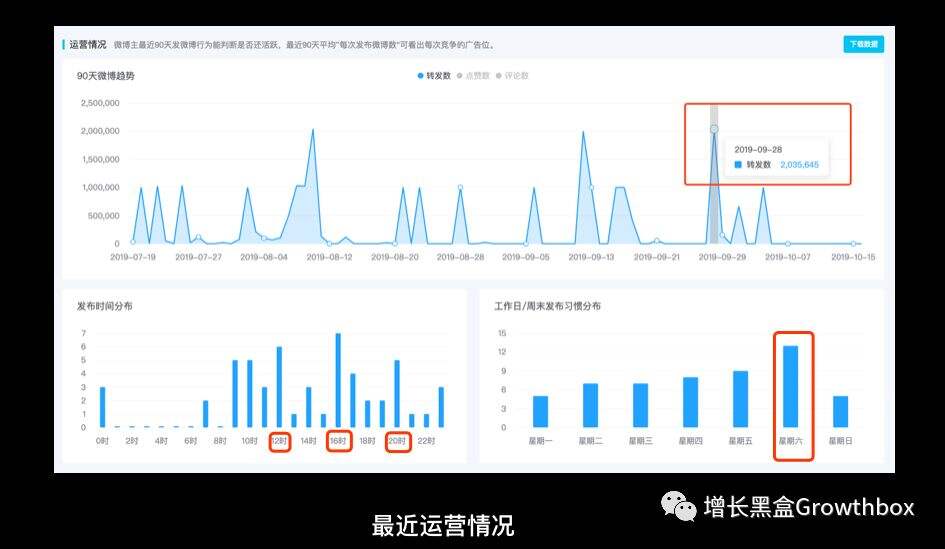The image size is (945, 549).
Task: Click the 下载数据 download button
Action: pyautogui.click(x=863, y=45)
